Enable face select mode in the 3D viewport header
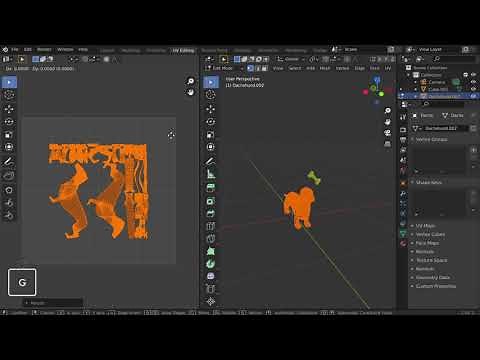 point(265,68)
